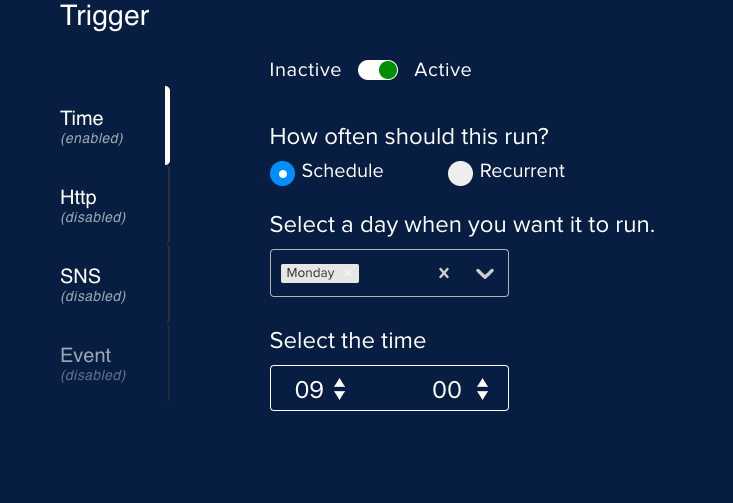Decrease the minutes with the down arrow
This screenshot has width=733, height=503.
click(x=482, y=395)
